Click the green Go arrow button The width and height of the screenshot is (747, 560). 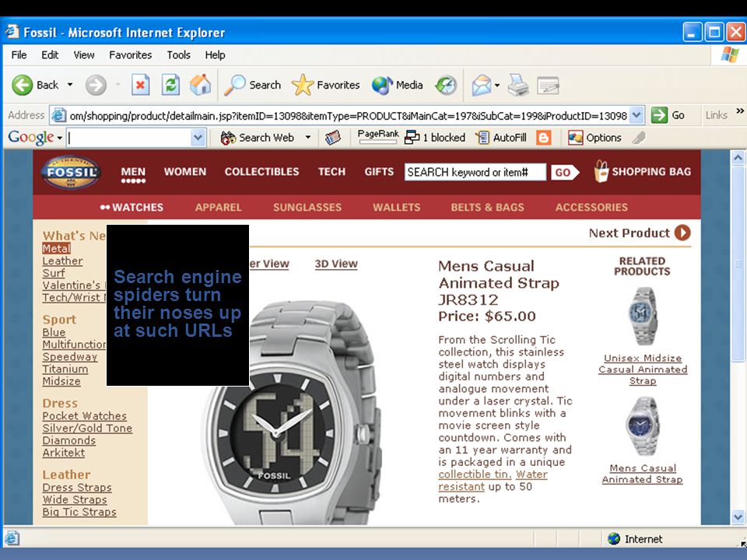tap(659, 115)
